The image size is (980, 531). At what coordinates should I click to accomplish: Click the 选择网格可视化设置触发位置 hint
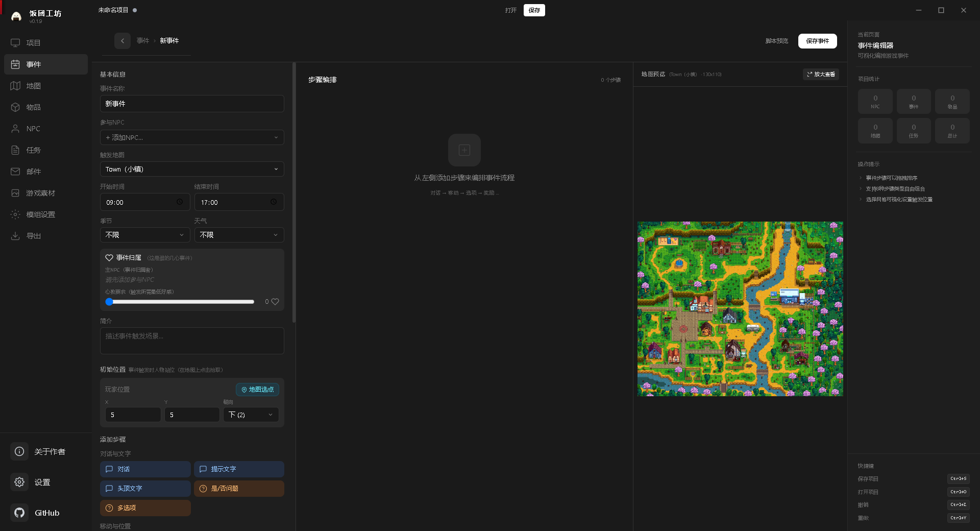pyautogui.click(x=899, y=200)
